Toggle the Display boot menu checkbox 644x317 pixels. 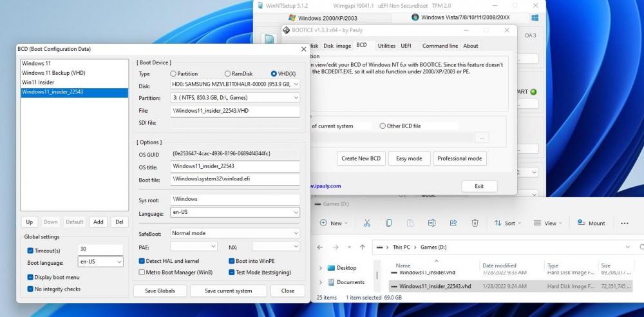[30, 277]
